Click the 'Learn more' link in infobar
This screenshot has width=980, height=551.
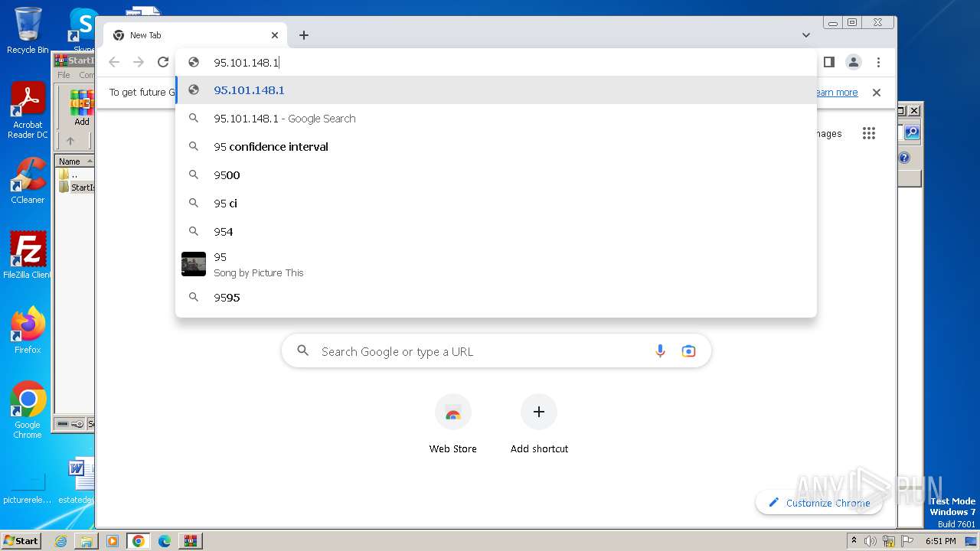[835, 93]
